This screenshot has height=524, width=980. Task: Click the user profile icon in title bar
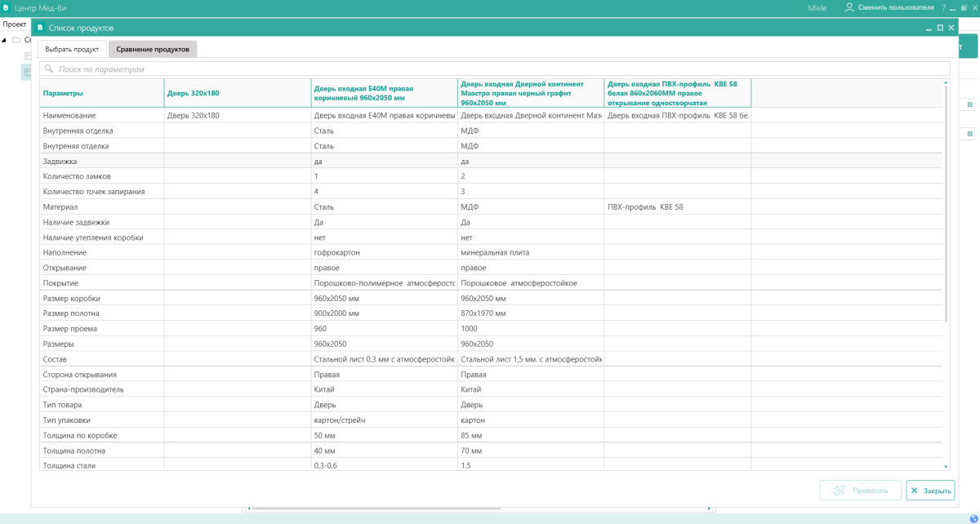[849, 7]
